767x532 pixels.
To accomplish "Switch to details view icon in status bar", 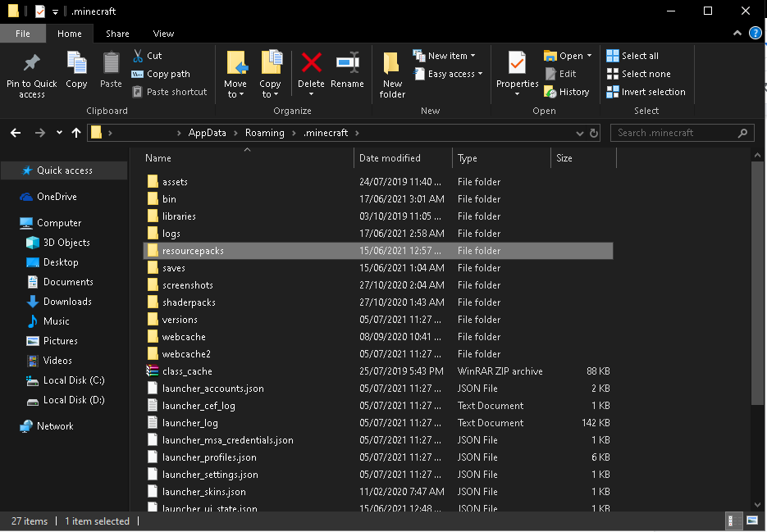I will (733, 521).
